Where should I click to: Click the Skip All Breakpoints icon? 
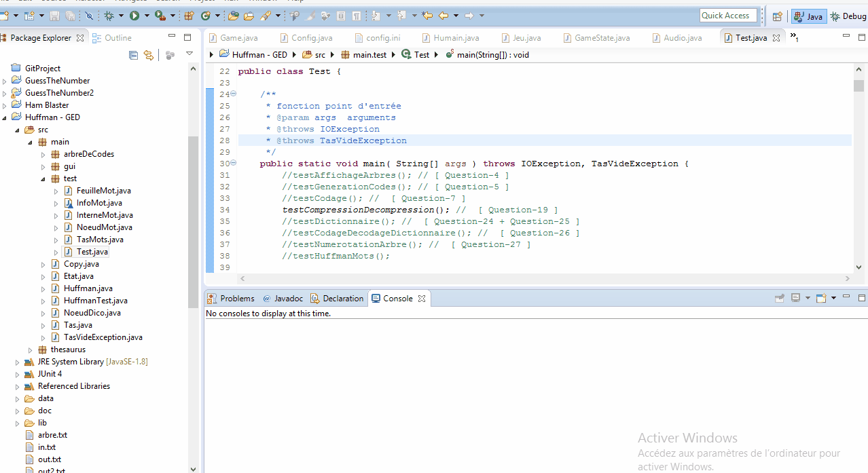pyautogui.click(x=89, y=15)
